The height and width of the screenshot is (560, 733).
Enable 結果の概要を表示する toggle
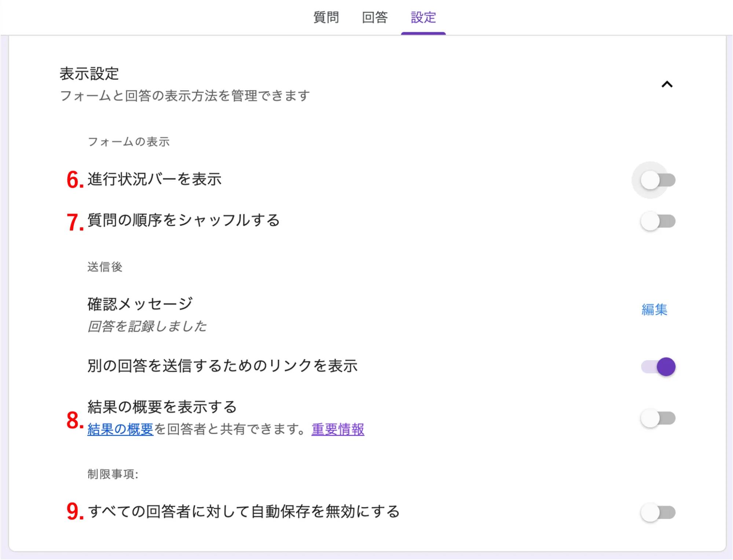(x=658, y=418)
